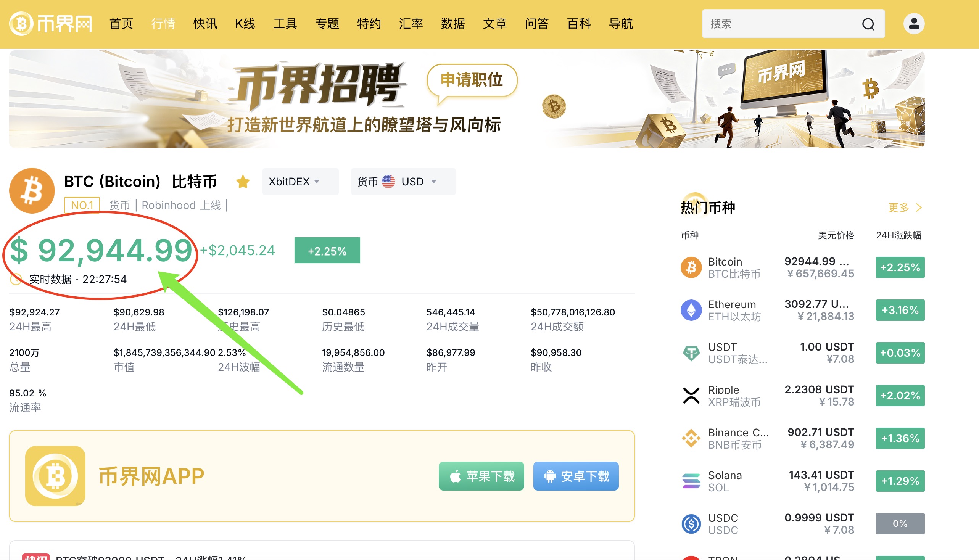
Task: Click the Solana icon in the list
Action: [x=691, y=481]
